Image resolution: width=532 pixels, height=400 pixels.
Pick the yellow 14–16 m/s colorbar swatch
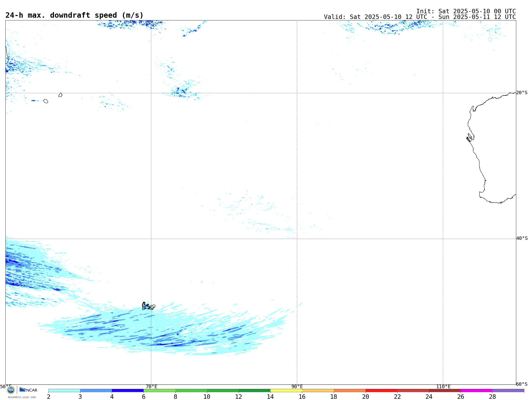click(286, 391)
